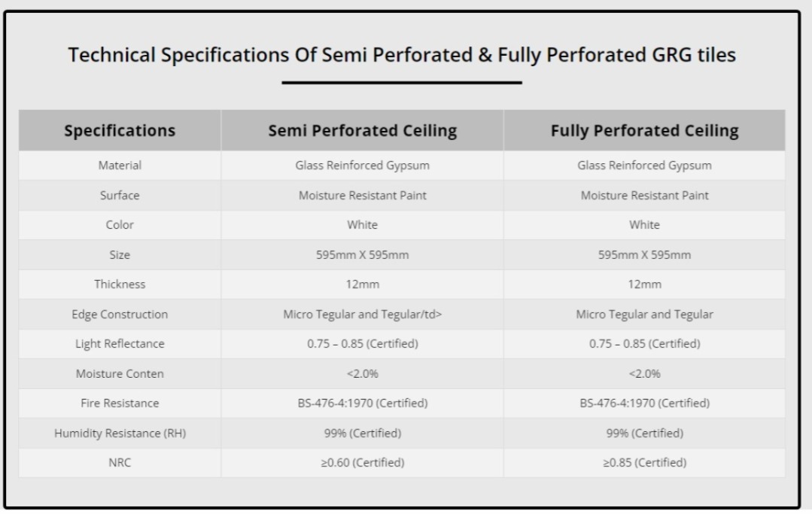812x514 pixels.
Task: Select the Material row label
Action: point(120,166)
